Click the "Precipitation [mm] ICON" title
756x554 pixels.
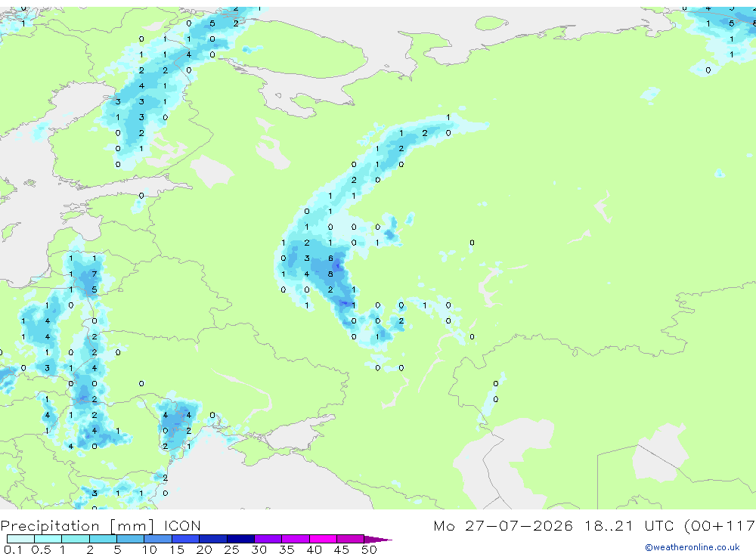point(101,526)
